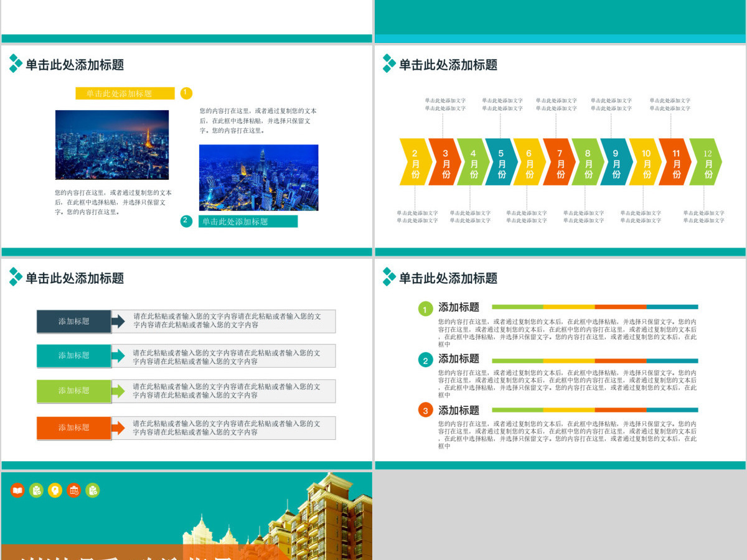Screen dimensions: 747x560
Task: Click the teal 单击此处添加标题 banner
Action: click(248, 221)
